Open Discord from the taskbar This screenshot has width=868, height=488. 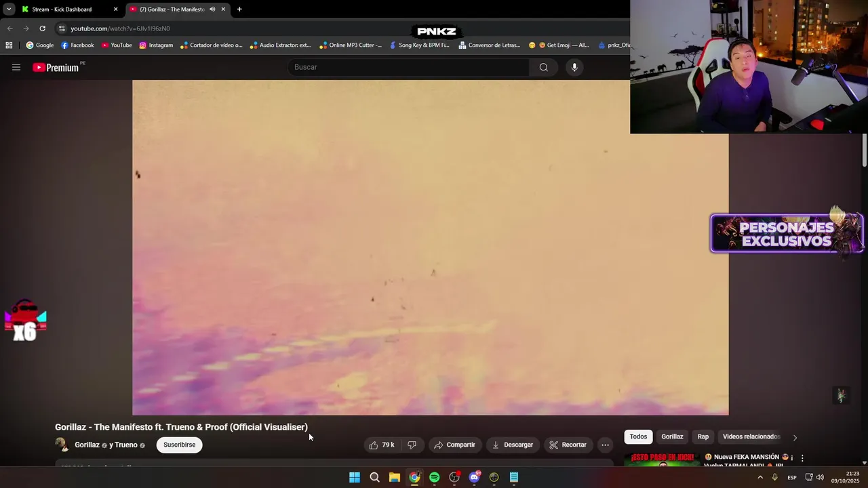point(475,477)
